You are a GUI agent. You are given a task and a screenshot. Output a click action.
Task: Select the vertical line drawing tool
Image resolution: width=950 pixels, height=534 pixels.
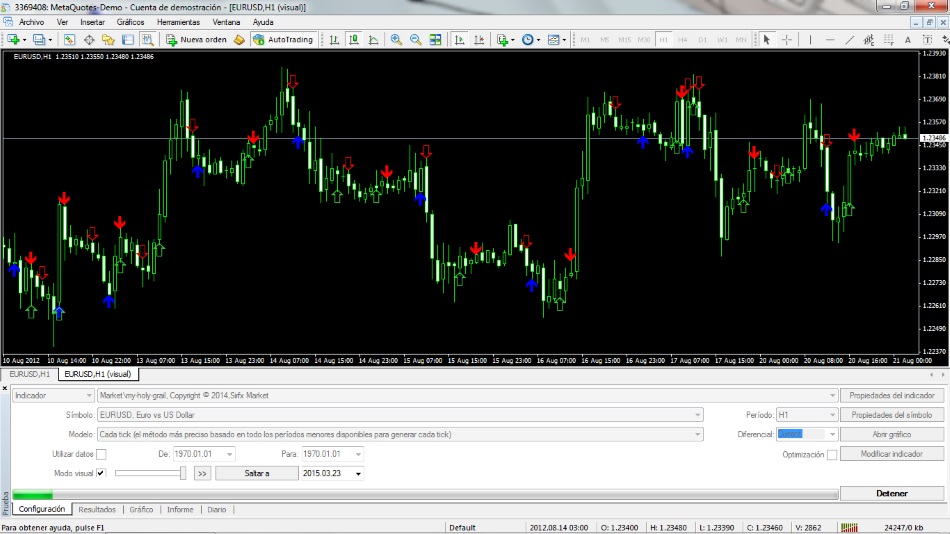click(x=810, y=40)
